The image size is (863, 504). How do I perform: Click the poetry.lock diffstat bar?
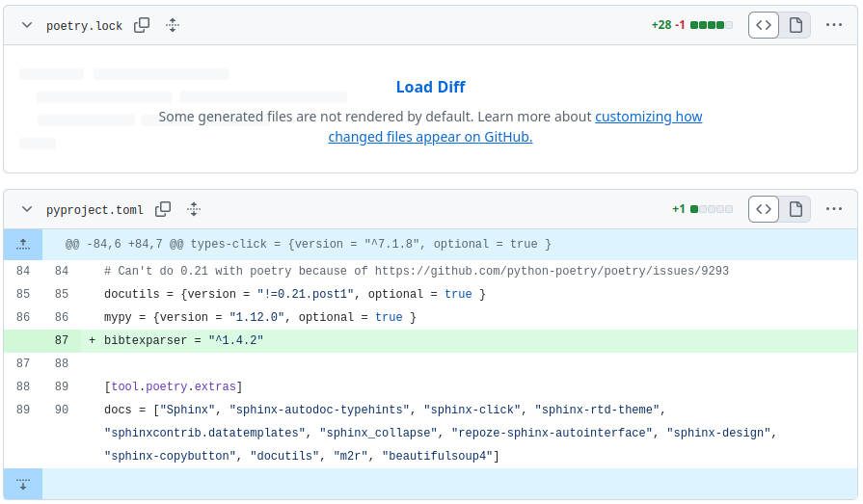tap(711, 26)
